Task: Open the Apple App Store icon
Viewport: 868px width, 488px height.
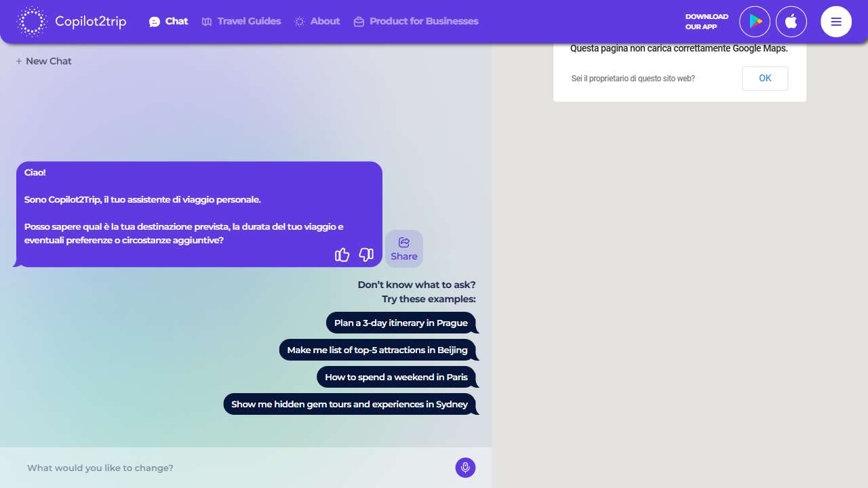Action: [791, 22]
